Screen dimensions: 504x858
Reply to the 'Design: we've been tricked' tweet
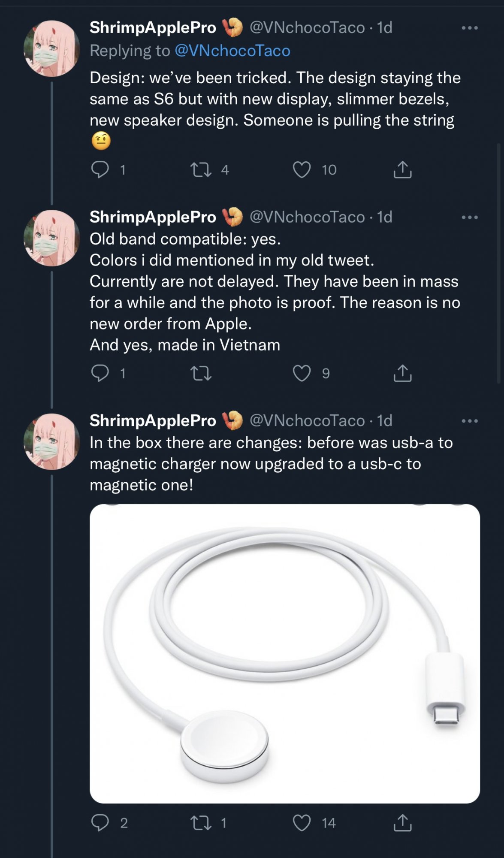[100, 169]
